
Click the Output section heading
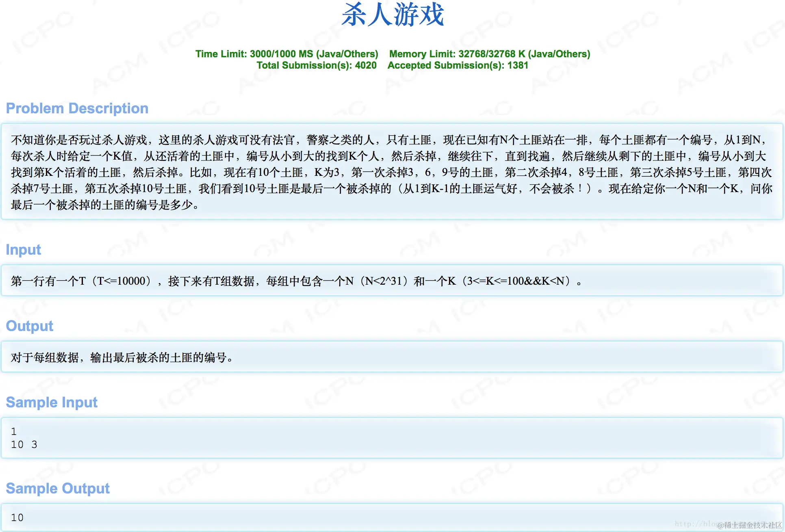(x=30, y=326)
